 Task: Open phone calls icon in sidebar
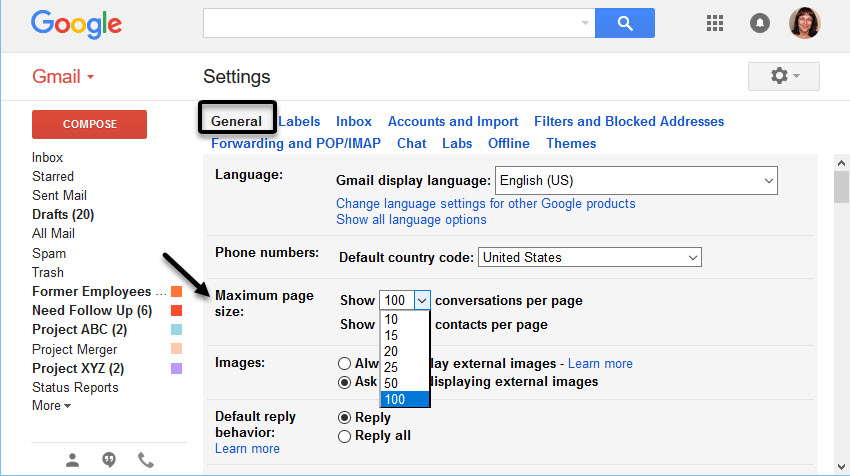[145, 460]
